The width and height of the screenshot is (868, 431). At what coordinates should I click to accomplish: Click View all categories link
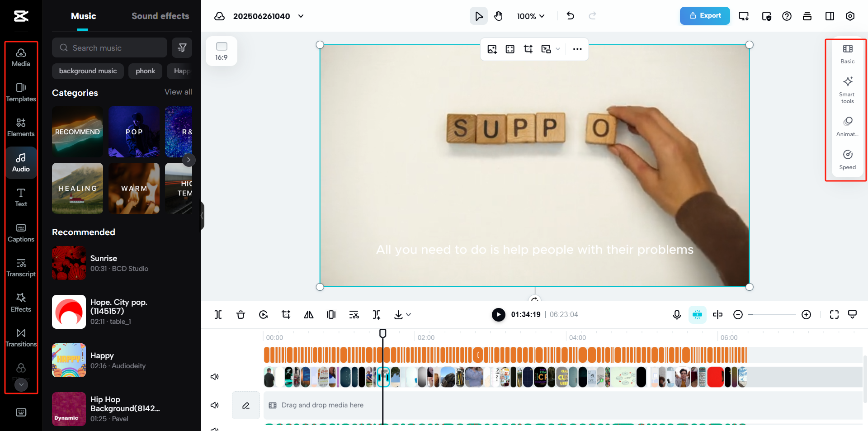(178, 92)
